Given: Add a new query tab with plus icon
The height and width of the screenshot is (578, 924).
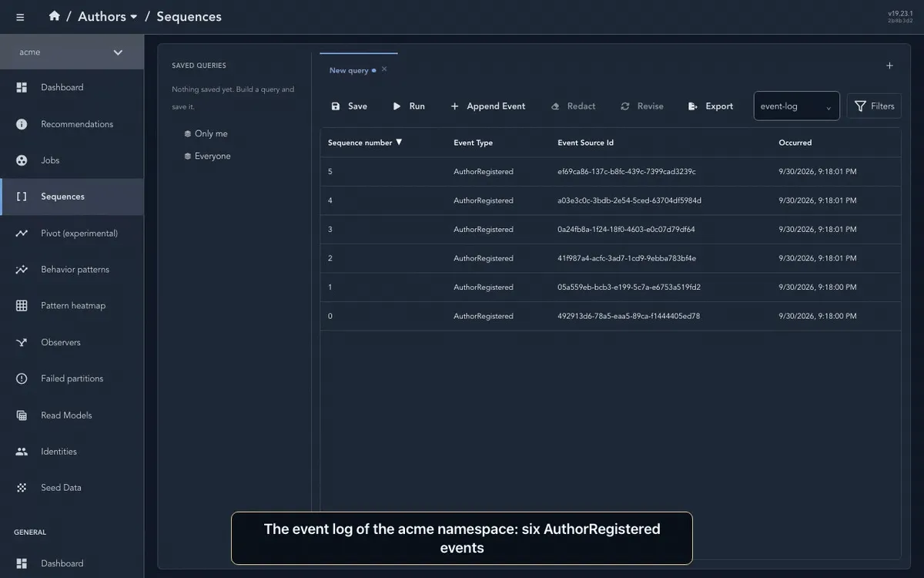Looking at the screenshot, I should [889, 66].
